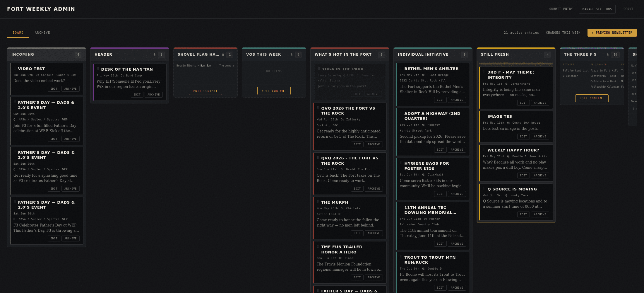Grab the drag handle on Trout to Trout card

point(401,257)
